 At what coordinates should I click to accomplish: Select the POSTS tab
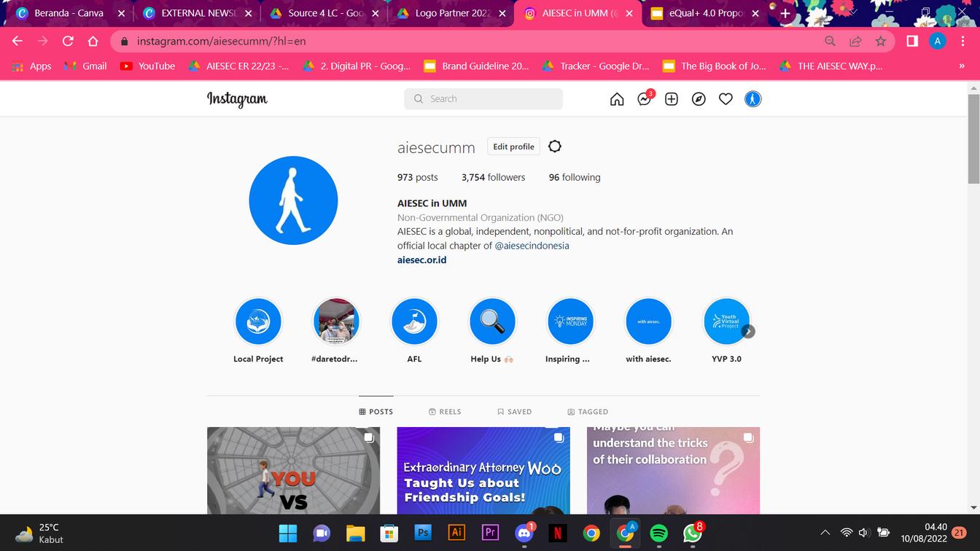(x=376, y=412)
